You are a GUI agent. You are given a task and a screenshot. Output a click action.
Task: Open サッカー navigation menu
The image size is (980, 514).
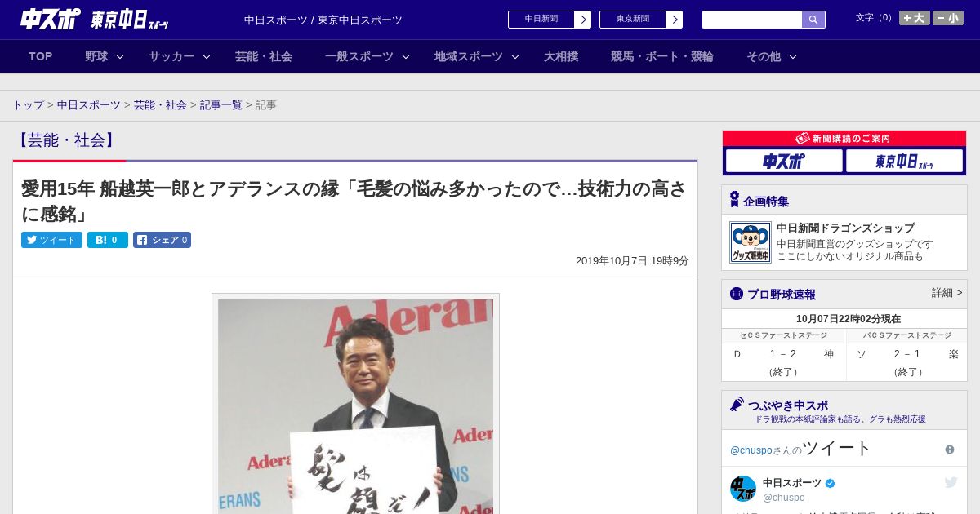[171, 56]
